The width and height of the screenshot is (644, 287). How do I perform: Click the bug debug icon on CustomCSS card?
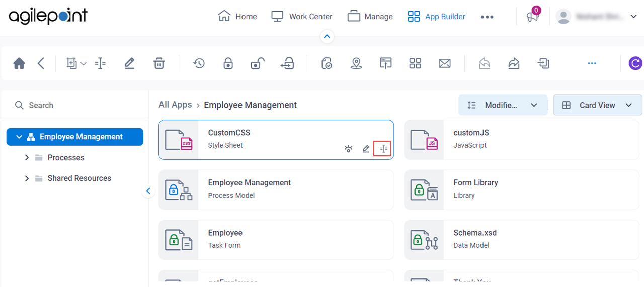[x=348, y=149]
